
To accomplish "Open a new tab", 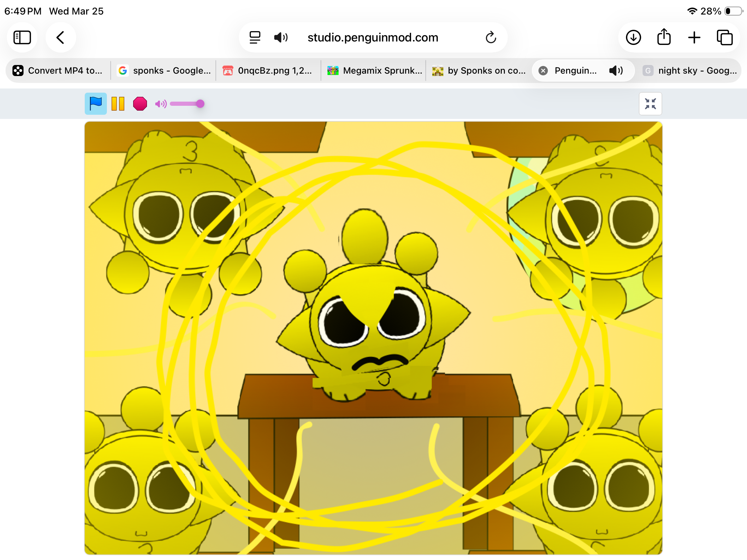I will click(694, 37).
